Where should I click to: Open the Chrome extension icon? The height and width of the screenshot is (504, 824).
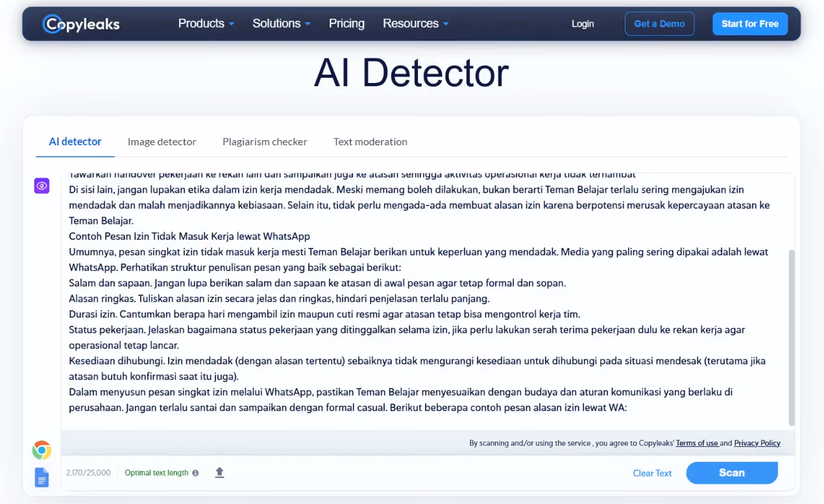point(42,450)
